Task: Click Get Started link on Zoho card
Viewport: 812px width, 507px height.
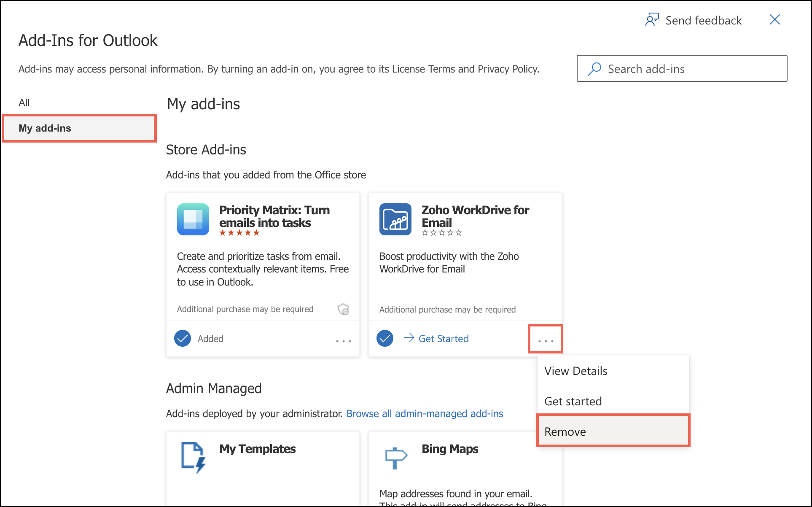Action: coord(443,338)
